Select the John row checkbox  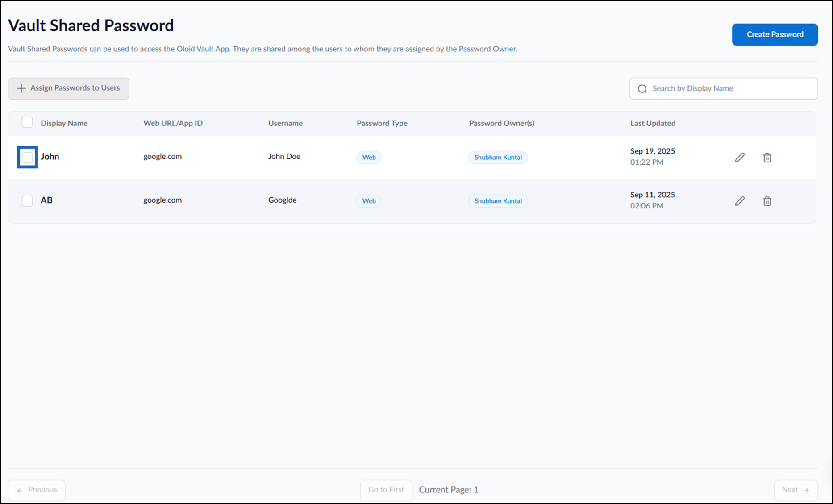point(27,157)
